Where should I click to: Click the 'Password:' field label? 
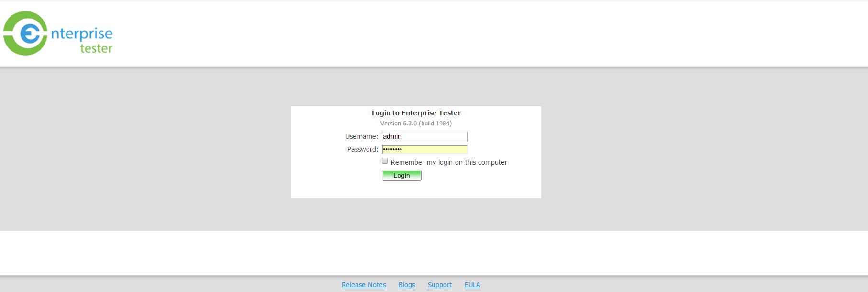click(363, 149)
